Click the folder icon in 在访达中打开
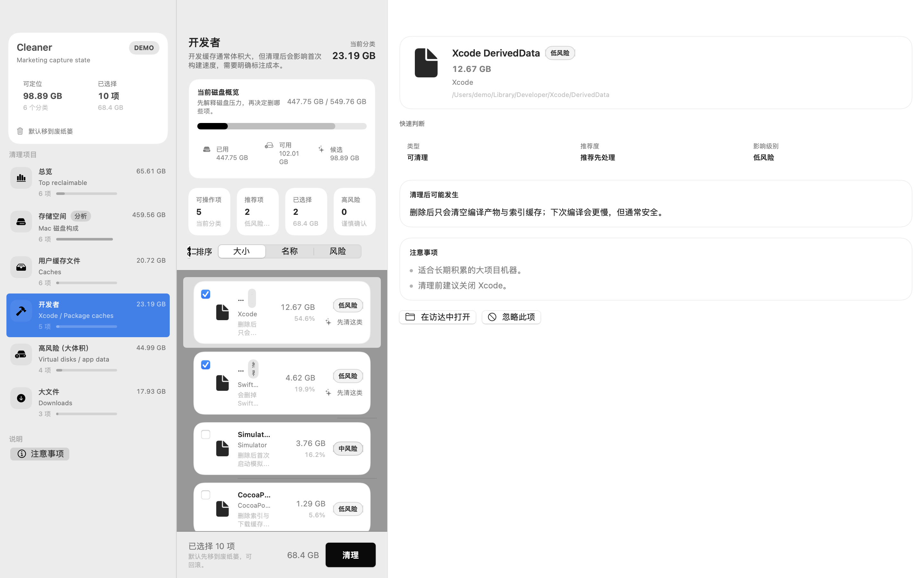Viewport: 924px width, 578px height. (x=410, y=317)
